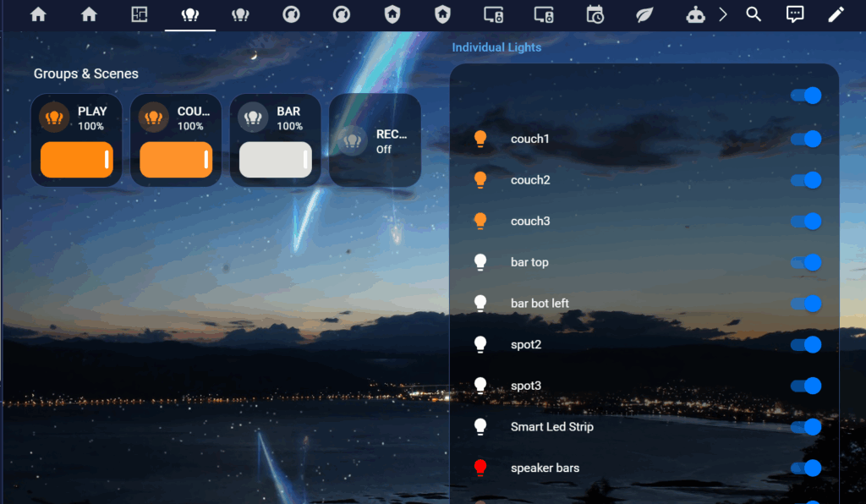866x504 pixels.
Task: Click the spot3 bulb icon
Action: (480, 386)
